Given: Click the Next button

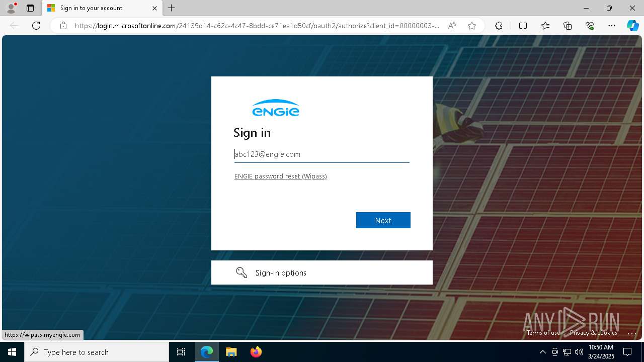Looking at the screenshot, I should coord(383,220).
